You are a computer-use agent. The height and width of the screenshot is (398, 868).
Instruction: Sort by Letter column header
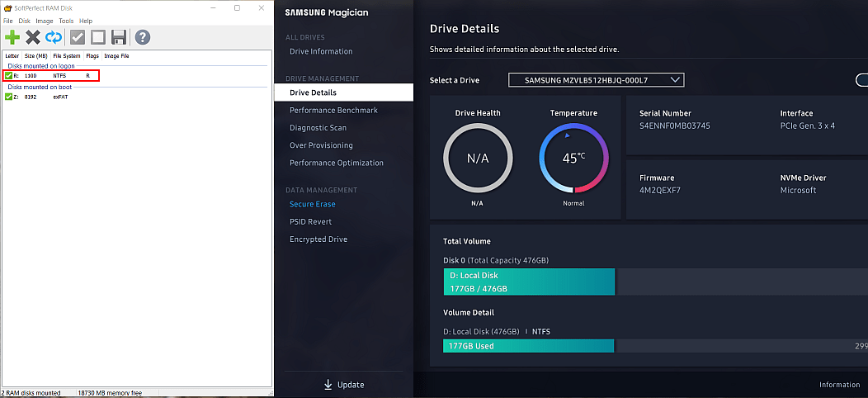tap(12, 56)
